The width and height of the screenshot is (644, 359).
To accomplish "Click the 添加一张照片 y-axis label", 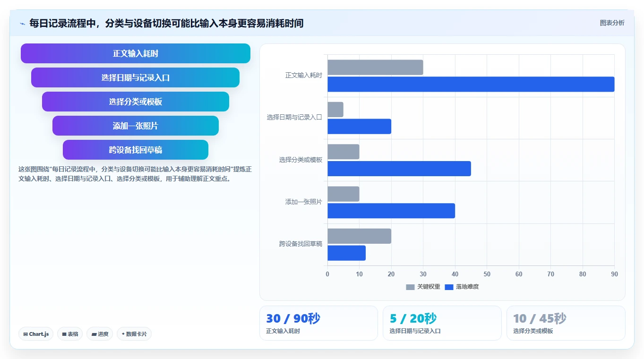I will [304, 202].
